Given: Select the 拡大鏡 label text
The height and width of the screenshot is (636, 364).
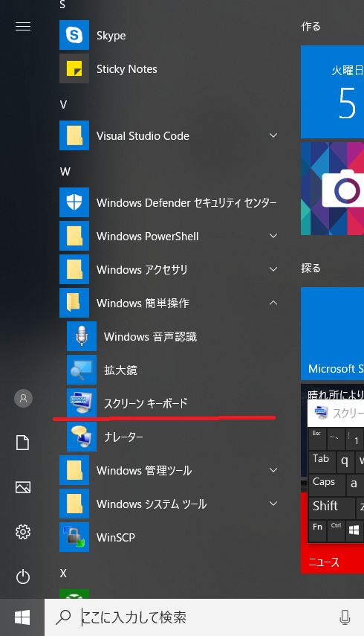Looking at the screenshot, I should coord(120,370).
